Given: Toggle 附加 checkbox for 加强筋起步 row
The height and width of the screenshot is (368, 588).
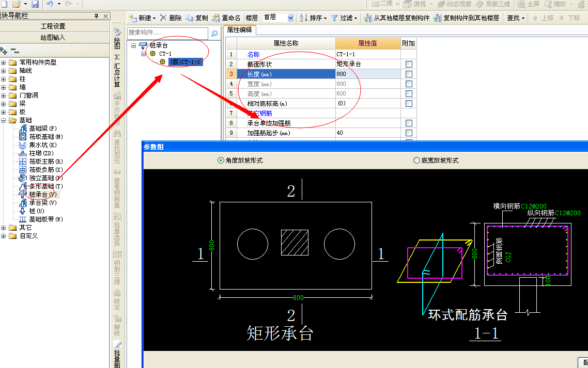Looking at the screenshot, I should tap(409, 133).
